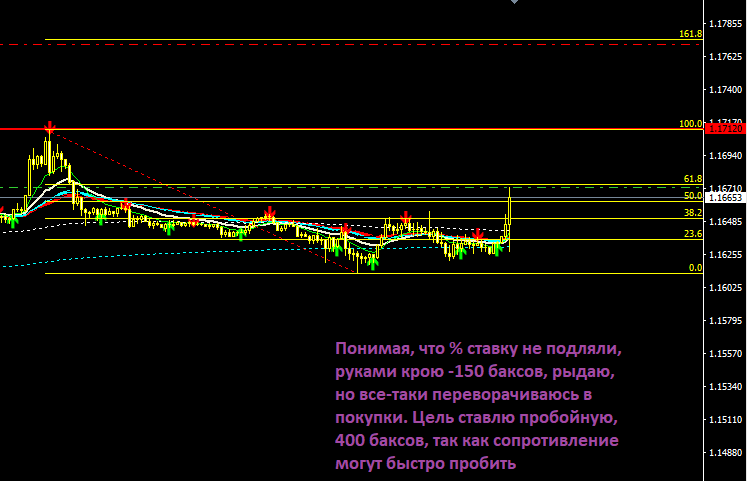
Task: Select the red dotted descending trendline
Action: (x=203, y=201)
